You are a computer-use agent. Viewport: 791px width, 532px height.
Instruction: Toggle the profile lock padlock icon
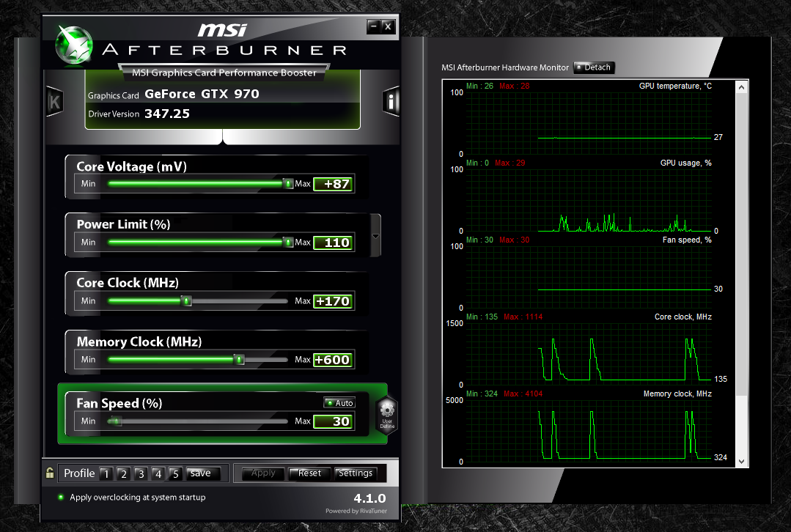(49, 473)
